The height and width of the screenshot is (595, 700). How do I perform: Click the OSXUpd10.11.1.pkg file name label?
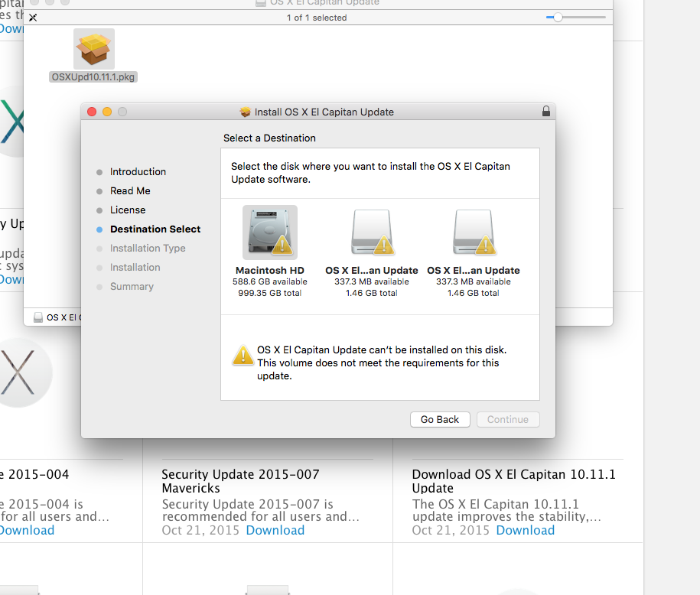[93, 76]
